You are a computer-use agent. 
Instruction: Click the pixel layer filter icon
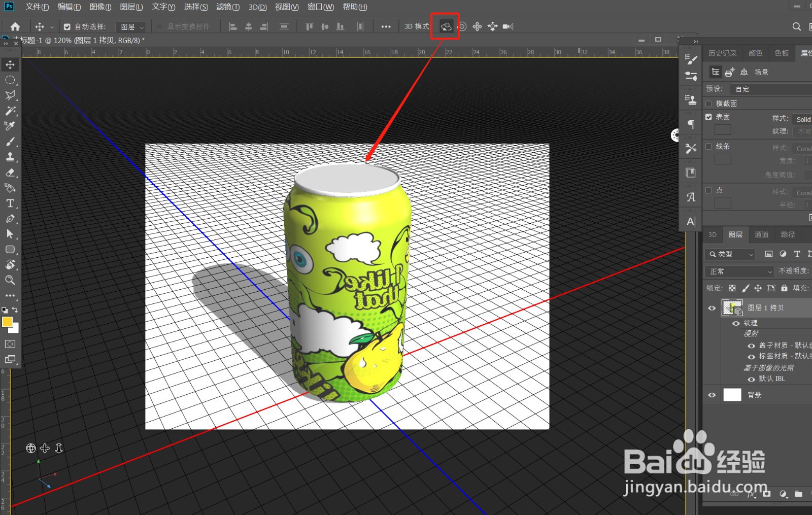769,254
